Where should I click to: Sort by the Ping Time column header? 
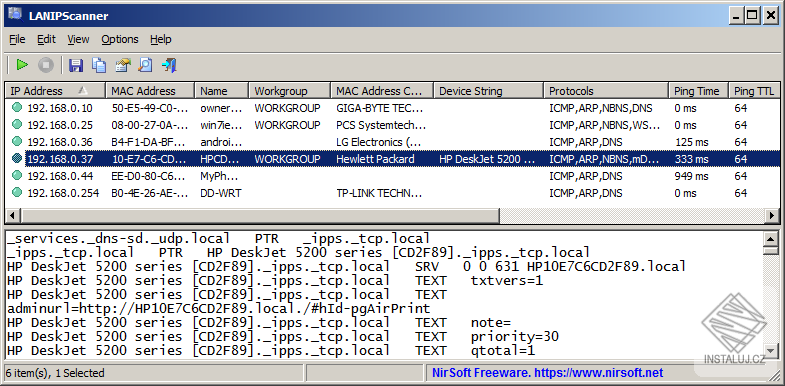click(x=698, y=91)
